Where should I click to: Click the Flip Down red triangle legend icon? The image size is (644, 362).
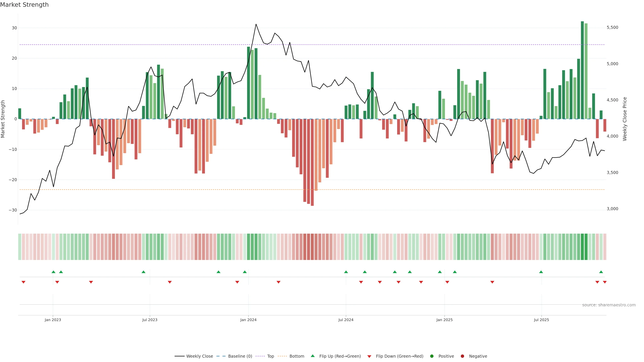[369, 356]
